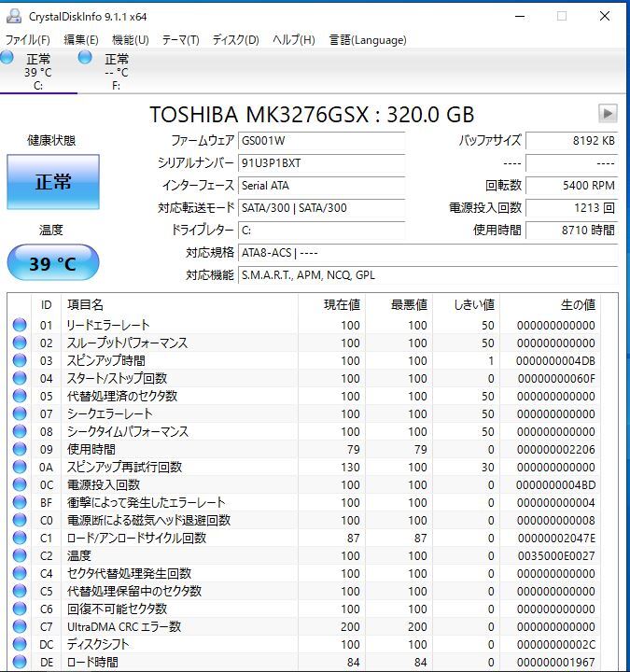The image size is (630, 672).
Task: Open the 機能(U) menu
Action: point(131,40)
